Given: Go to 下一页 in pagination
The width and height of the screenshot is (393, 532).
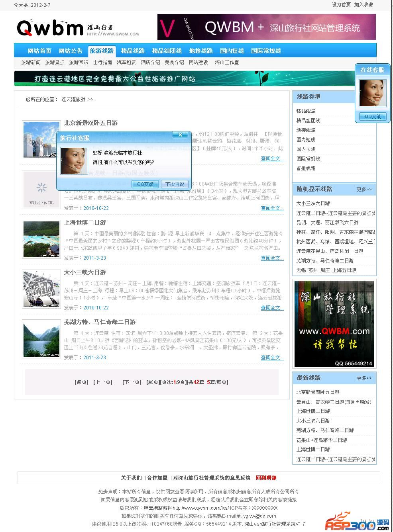Looking at the screenshot, I should [x=132, y=382].
